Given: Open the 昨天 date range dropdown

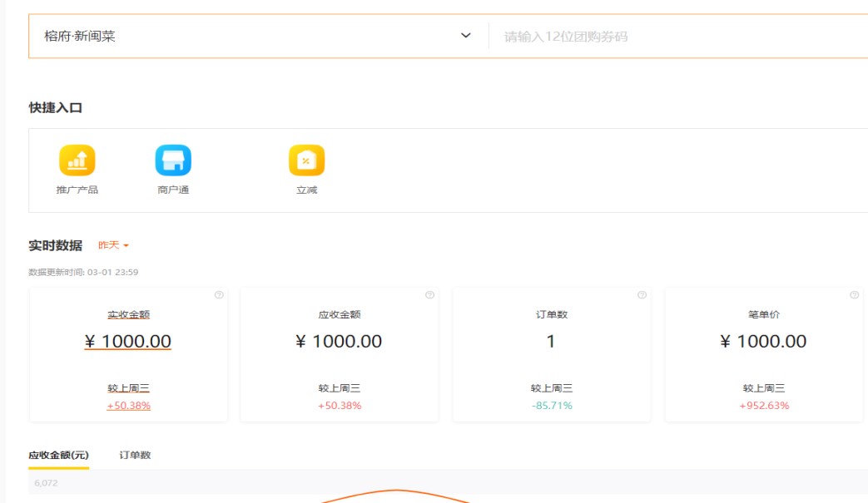Looking at the screenshot, I should coord(113,245).
